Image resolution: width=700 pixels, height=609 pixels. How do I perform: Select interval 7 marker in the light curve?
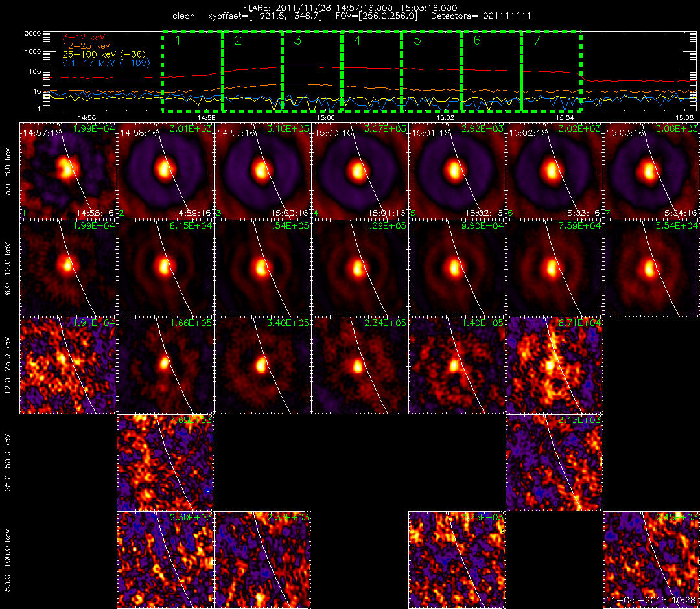pos(537,40)
